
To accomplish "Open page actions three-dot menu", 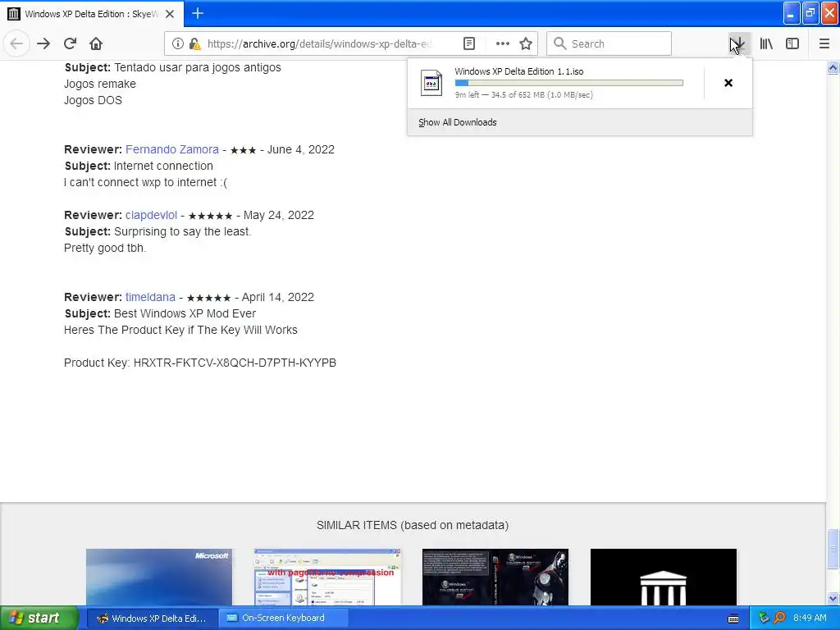I will coord(502,43).
